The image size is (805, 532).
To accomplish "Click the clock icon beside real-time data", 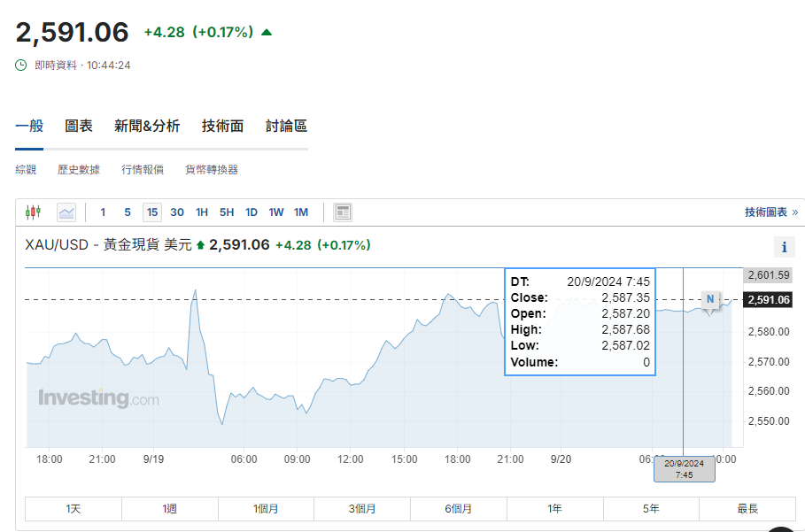I will click(x=21, y=65).
